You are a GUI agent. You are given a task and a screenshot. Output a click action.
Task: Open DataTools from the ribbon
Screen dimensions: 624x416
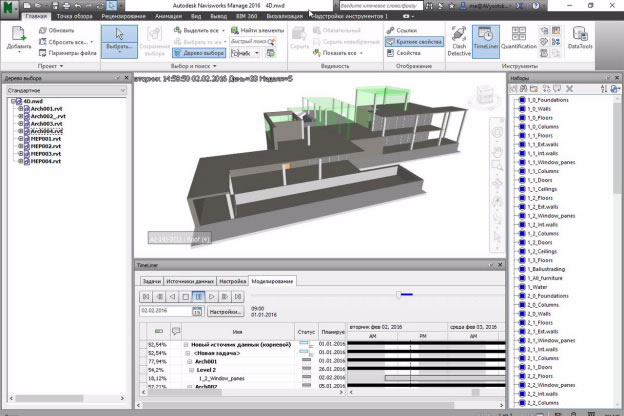tap(580, 38)
